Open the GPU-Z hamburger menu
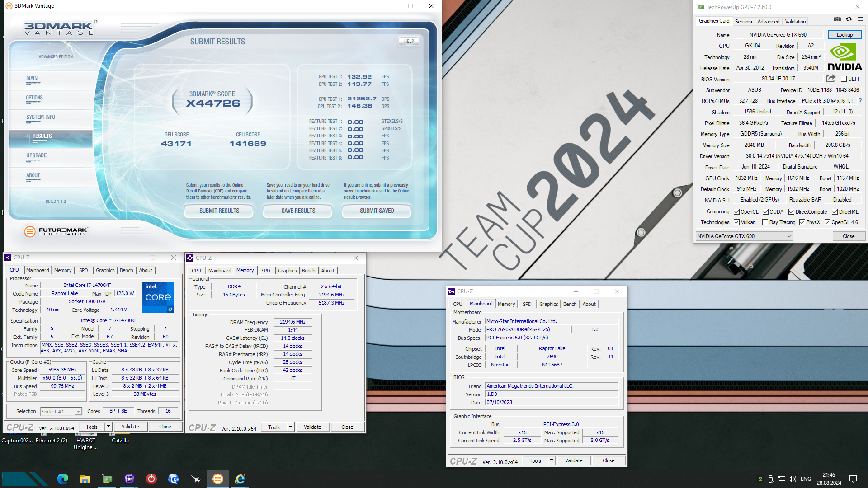868x488 pixels. point(860,19)
